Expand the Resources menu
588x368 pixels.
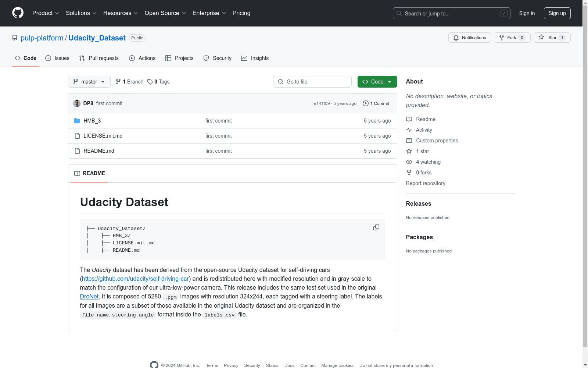[x=121, y=13]
